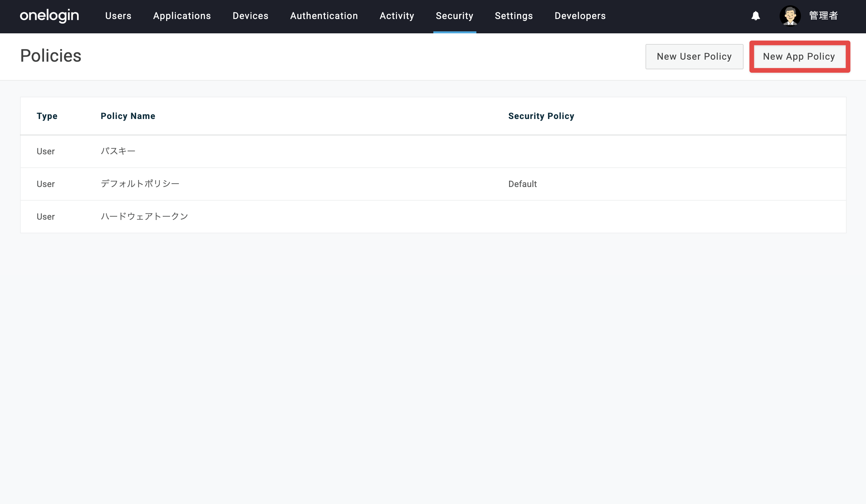This screenshot has width=866, height=504.
Task: Open the Activity menu
Action: pyautogui.click(x=397, y=16)
